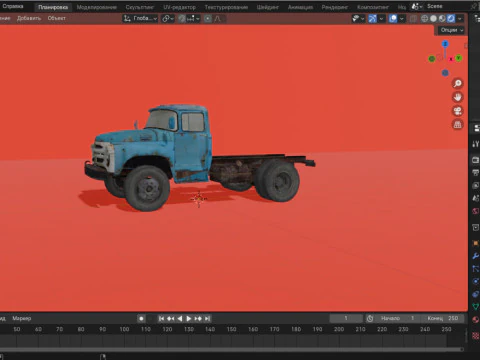480x360 pixels.
Task: Click the zoom magnifier viewport button
Action: coord(458,83)
